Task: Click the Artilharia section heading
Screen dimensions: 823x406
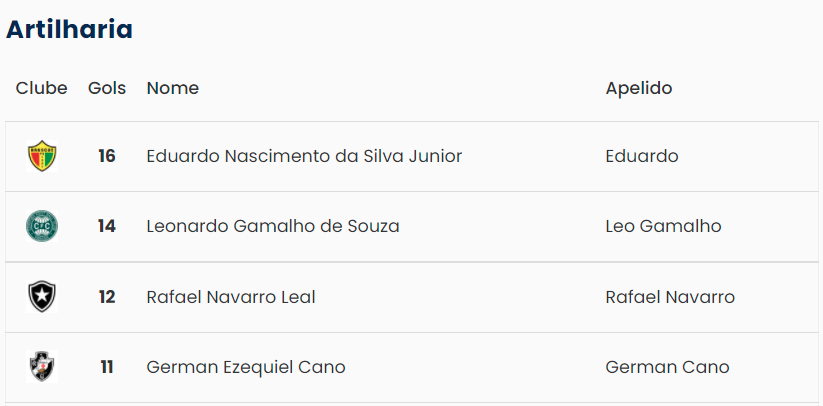Action: pyautogui.click(x=70, y=30)
